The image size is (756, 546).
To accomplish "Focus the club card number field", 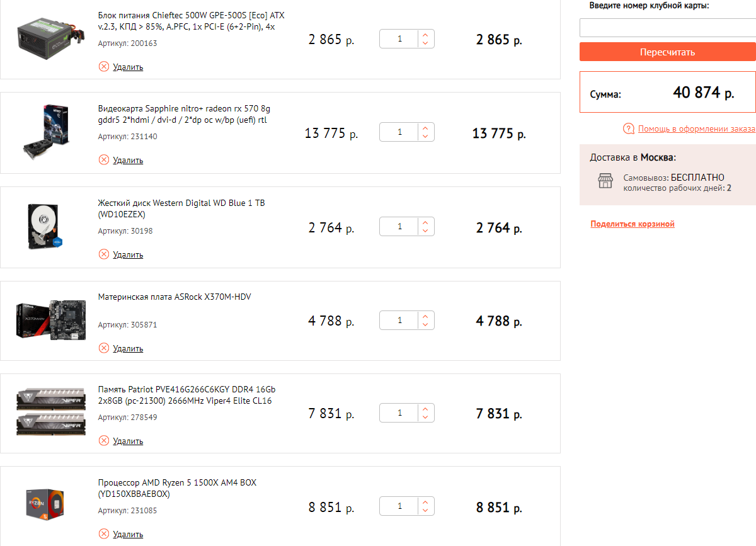I will pos(668,28).
